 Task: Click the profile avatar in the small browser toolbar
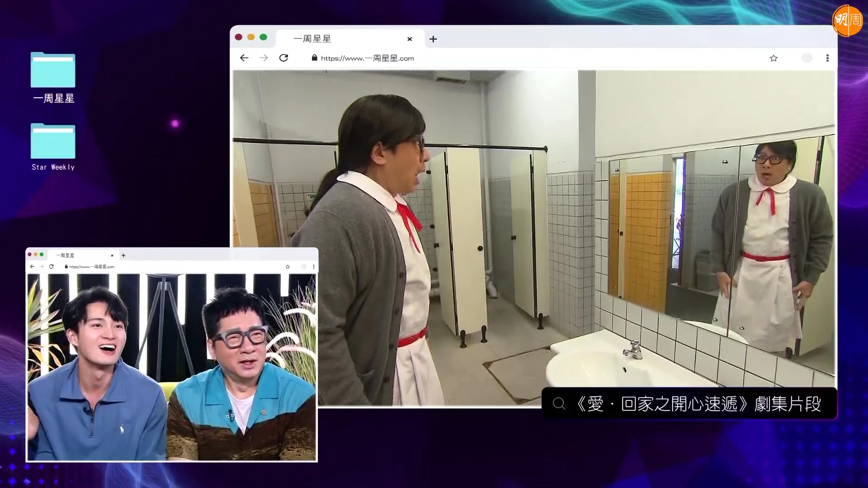304,267
